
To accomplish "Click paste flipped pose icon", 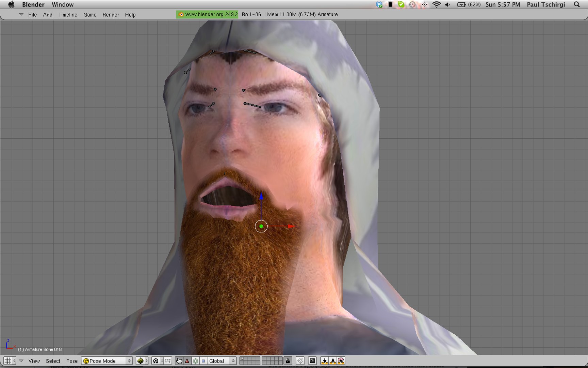I will pos(341,361).
